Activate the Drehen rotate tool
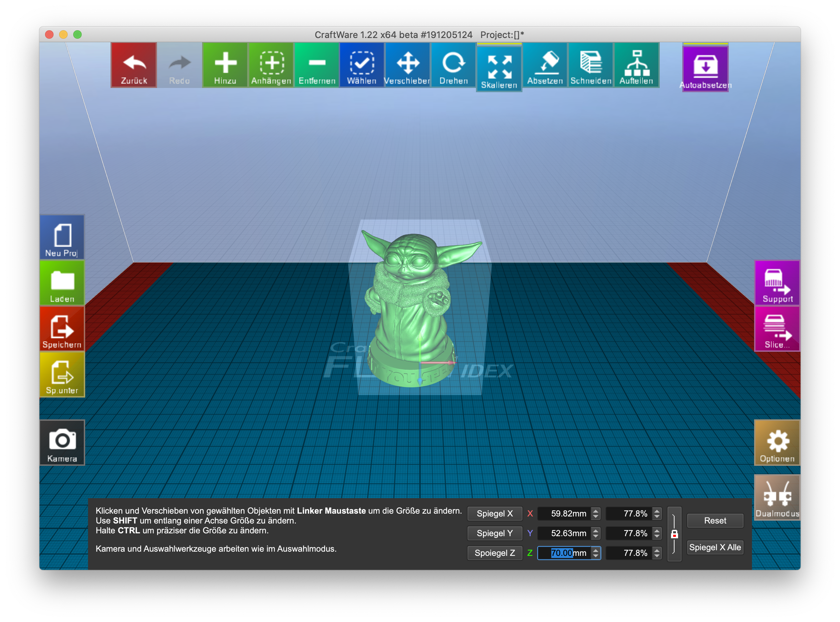Screen dimensions: 840x622 (453, 65)
